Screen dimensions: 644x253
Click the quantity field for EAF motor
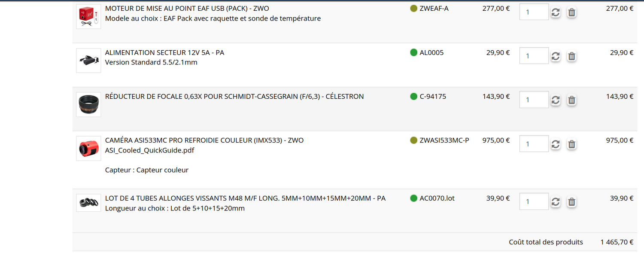[534, 12]
